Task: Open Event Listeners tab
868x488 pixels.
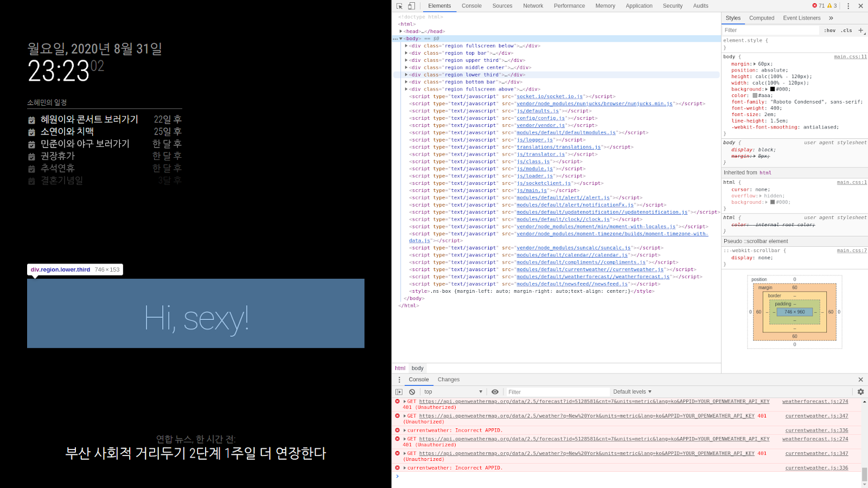Action: point(801,18)
